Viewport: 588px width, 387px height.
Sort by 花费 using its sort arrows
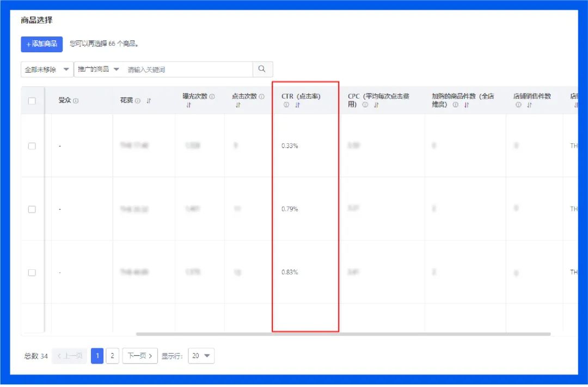point(146,101)
